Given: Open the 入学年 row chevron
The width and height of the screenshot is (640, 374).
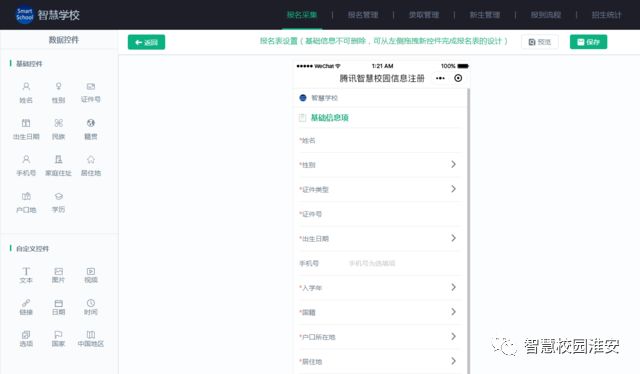Looking at the screenshot, I should coord(453,287).
